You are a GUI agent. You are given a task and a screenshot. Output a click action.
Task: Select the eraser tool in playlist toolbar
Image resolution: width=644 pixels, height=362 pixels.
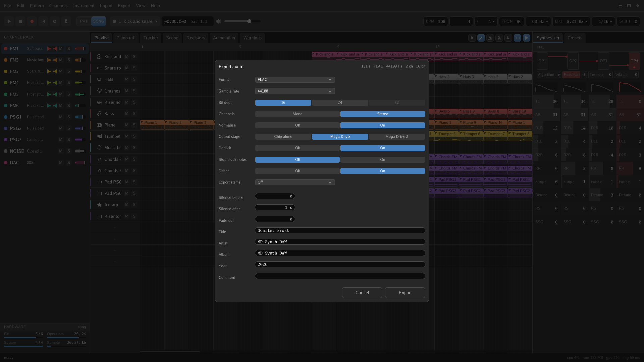pyautogui.click(x=490, y=38)
